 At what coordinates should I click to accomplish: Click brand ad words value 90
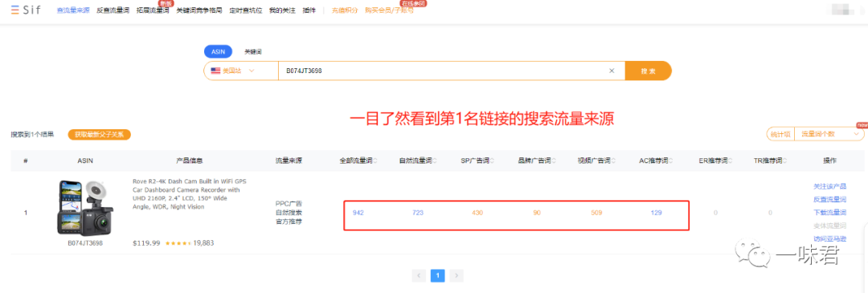(537, 213)
